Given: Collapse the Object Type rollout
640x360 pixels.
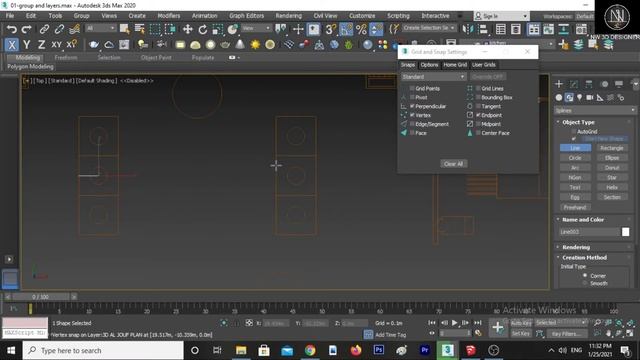Looking at the screenshot, I should pos(578,122).
